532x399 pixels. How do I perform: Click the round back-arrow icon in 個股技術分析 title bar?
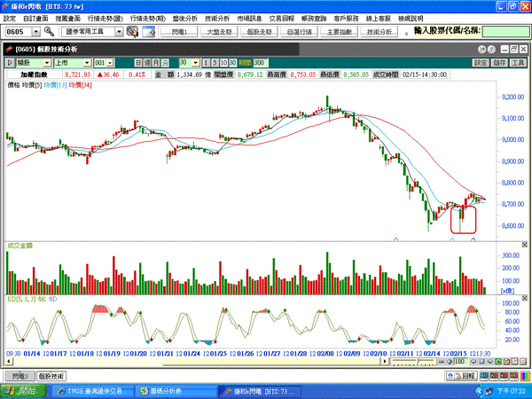click(481, 50)
